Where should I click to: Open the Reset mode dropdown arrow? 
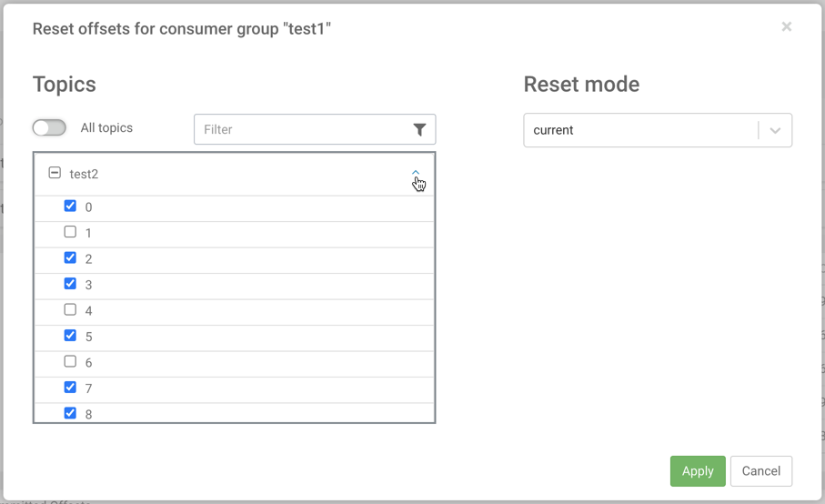pos(775,130)
